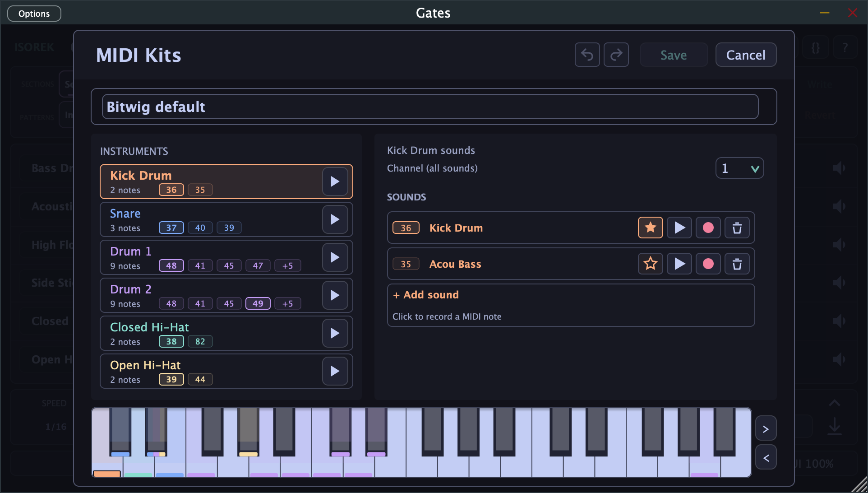Play the Acou Bass 35 sound

point(679,264)
